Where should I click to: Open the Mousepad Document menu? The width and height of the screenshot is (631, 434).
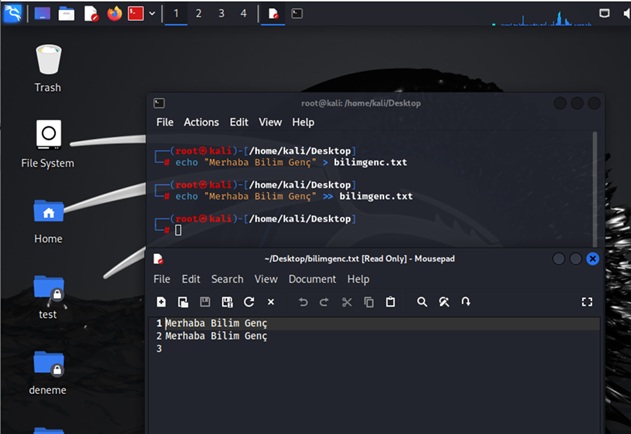[312, 279]
